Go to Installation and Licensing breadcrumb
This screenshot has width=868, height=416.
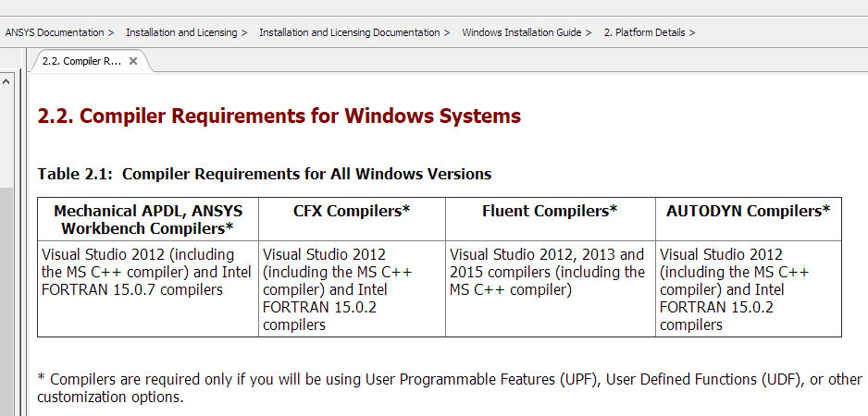(x=181, y=32)
